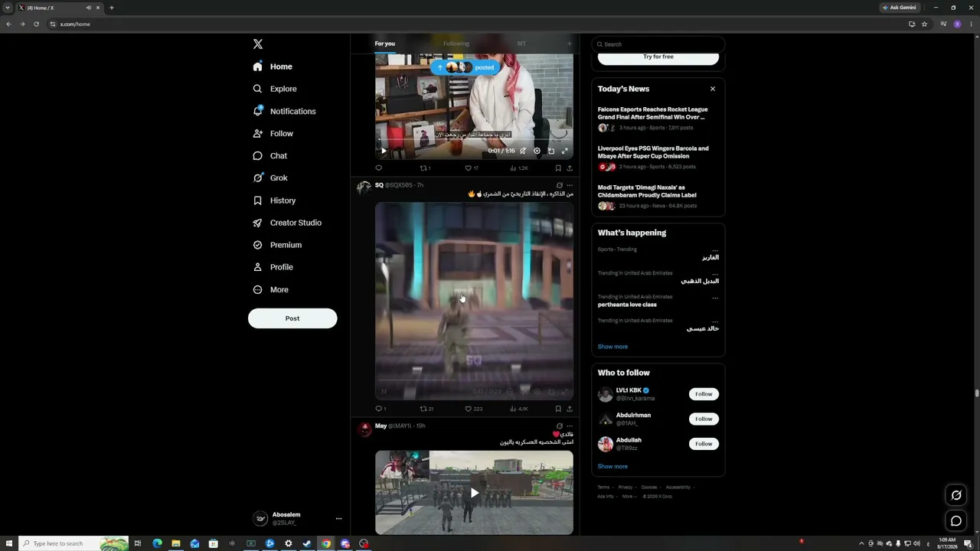This screenshot has width=980, height=551.
Task: Open May's profile avatar
Action: pos(364,429)
